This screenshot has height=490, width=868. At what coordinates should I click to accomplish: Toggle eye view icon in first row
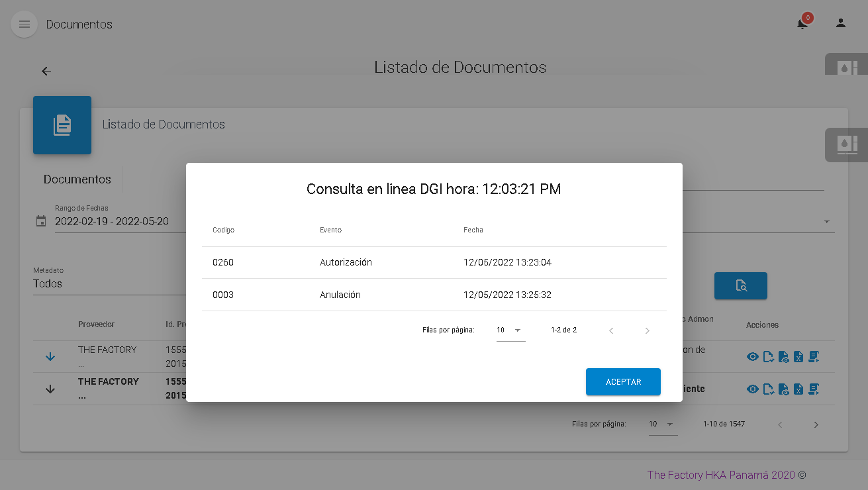coord(753,357)
